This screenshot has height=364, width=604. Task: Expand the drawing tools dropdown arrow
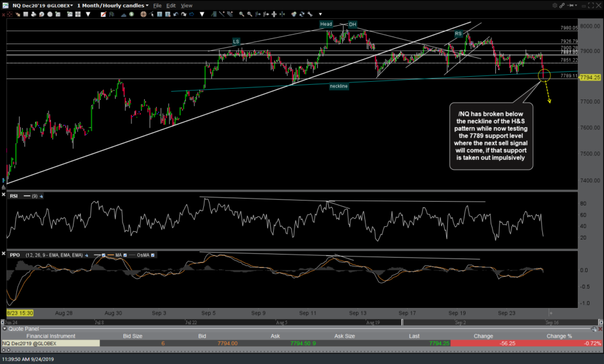[x=201, y=14]
